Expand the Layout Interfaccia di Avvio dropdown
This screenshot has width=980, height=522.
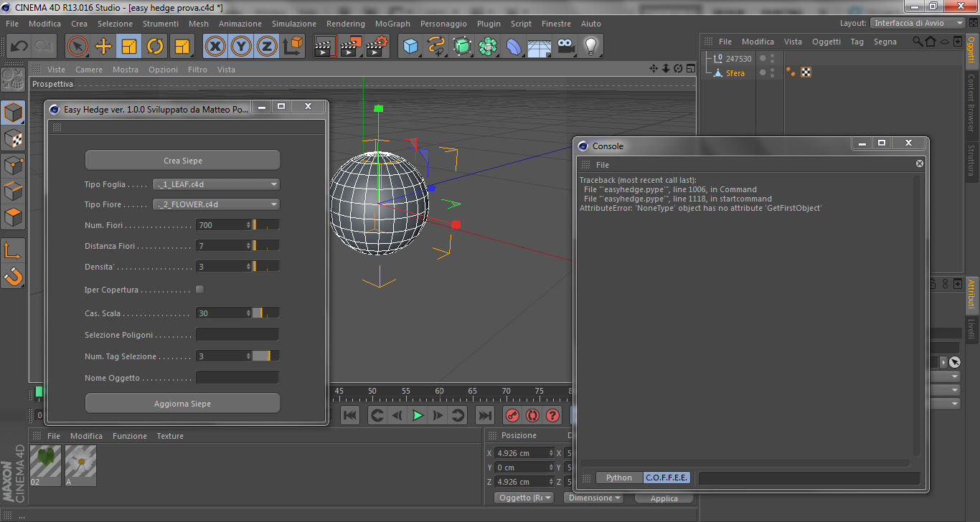[x=918, y=23]
